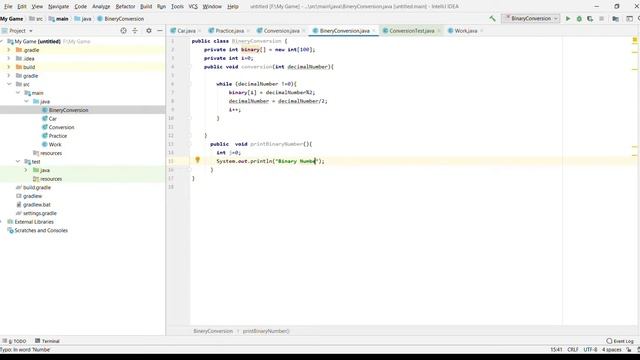Expand the .gradle folder

(9, 50)
